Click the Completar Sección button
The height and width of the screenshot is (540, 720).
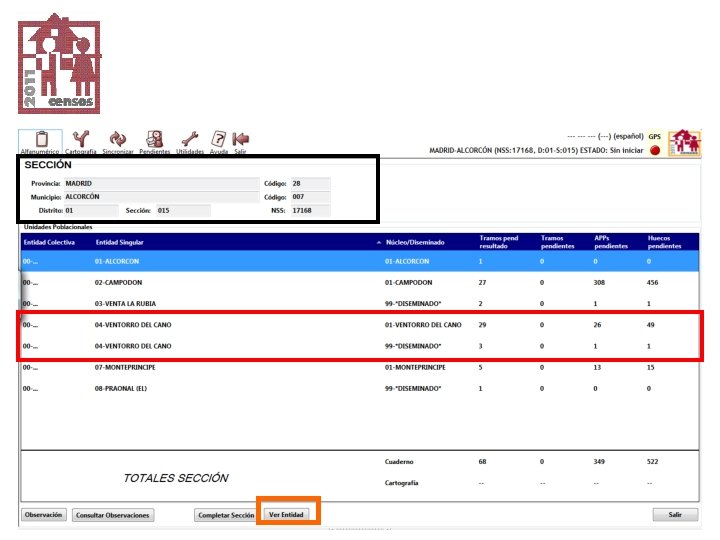coord(226,515)
